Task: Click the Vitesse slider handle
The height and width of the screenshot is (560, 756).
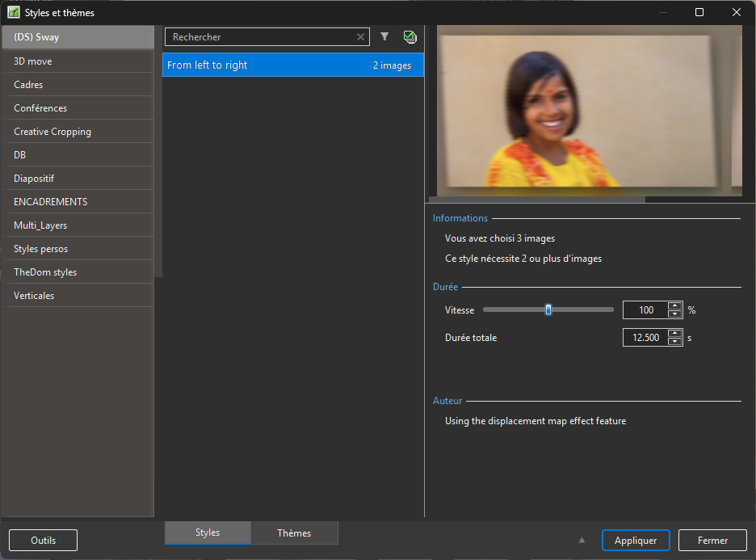Action: coord(548,309)
